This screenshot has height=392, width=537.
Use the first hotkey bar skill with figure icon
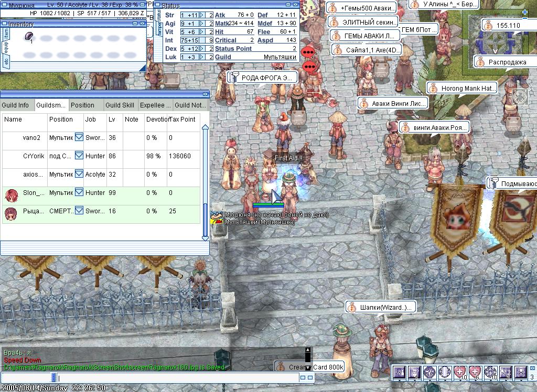tap(399, 372)
